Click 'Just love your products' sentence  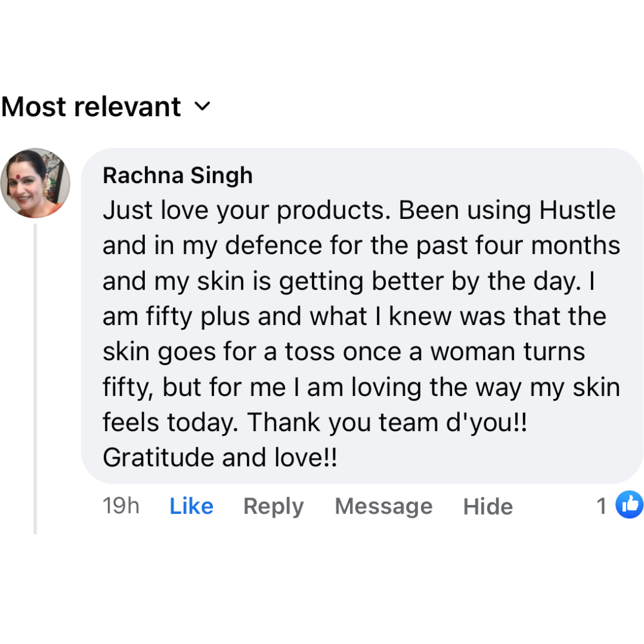[x=246, y=210]
